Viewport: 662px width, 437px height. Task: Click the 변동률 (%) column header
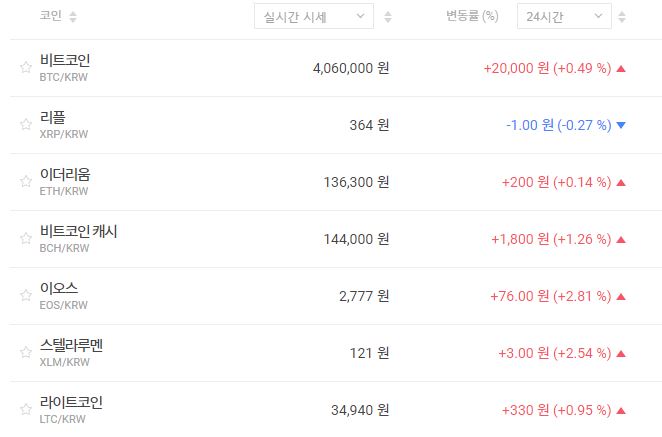click(x=472, y=17)
